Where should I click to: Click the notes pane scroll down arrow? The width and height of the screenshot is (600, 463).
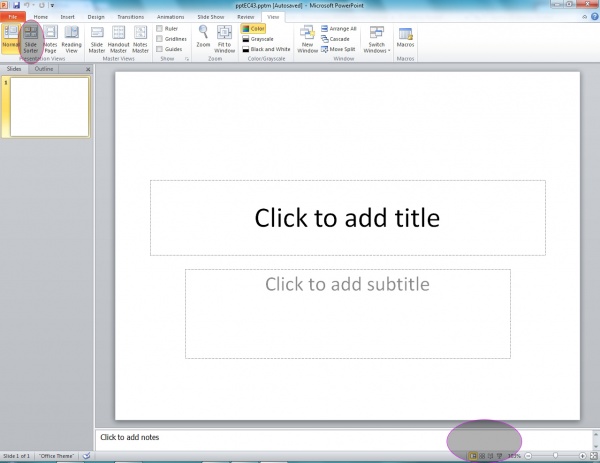[596, 446]
